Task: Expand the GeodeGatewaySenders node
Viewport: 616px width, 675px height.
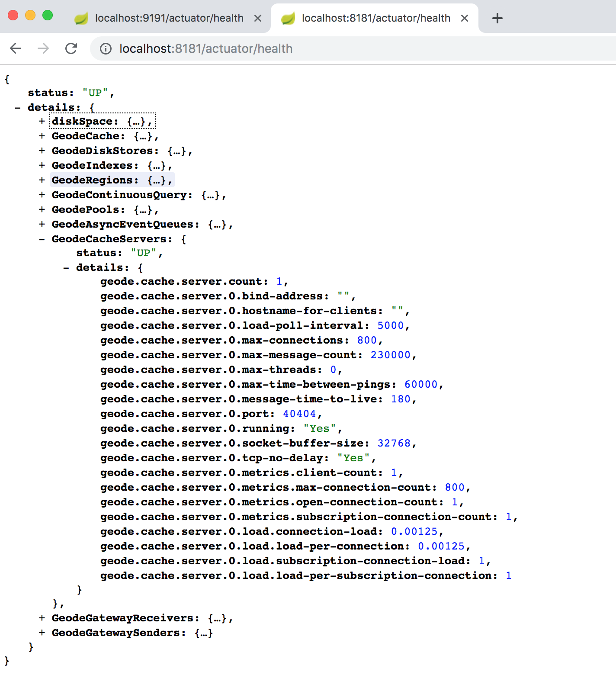Action: [x=42, y=633]
